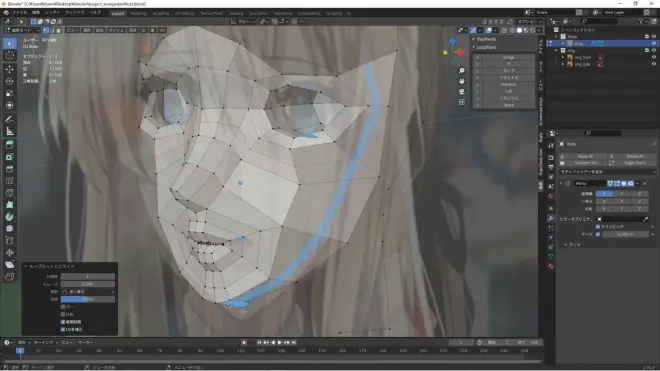
Task: Click the eyedropper next to the mirror object field
Action: coord(646,219)
